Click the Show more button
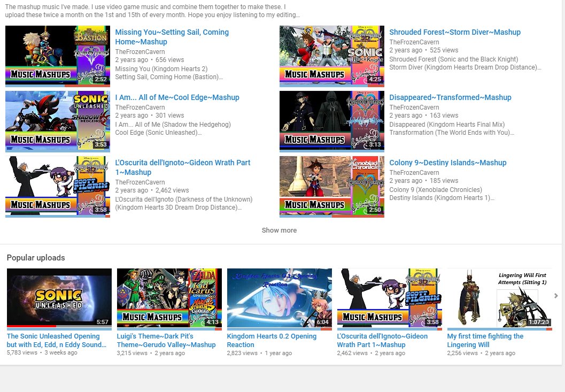This screenshot has width=565, height=392. [279, 230]
